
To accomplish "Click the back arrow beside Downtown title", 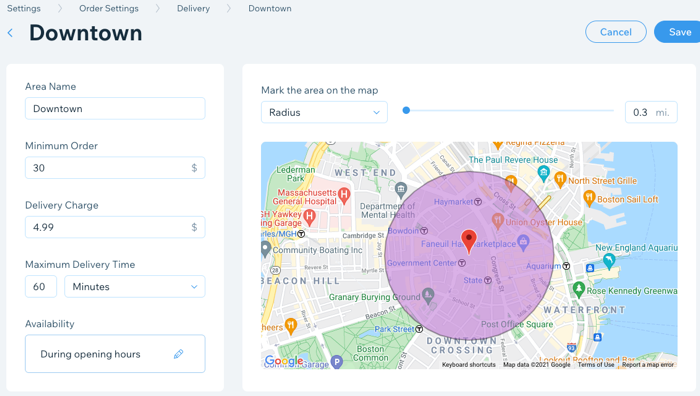I will click(10, 33).
